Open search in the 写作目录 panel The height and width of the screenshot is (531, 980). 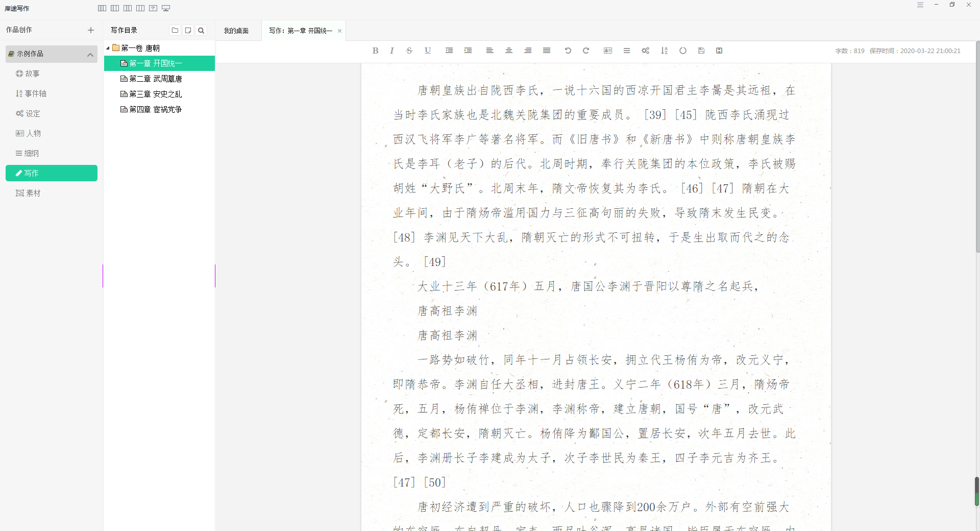(201, 30)
